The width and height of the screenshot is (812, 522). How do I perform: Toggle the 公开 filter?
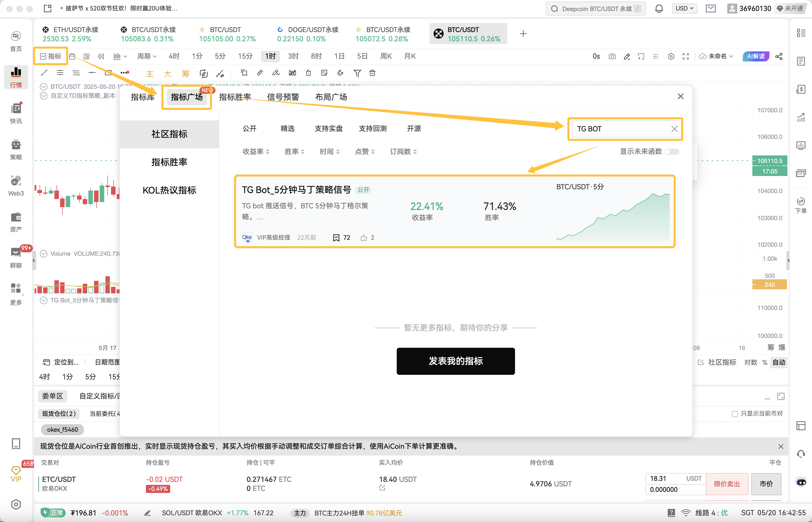pos(249,128)
